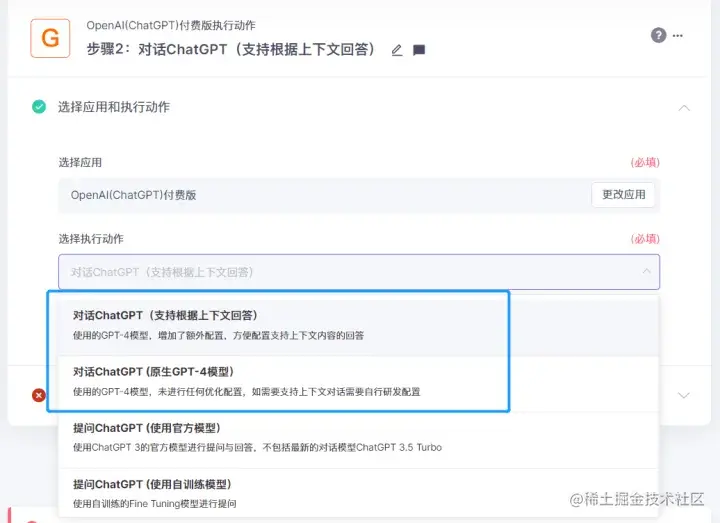
Task: Close dropdown using up arrow in action field
Action: (x=647, y=271)
